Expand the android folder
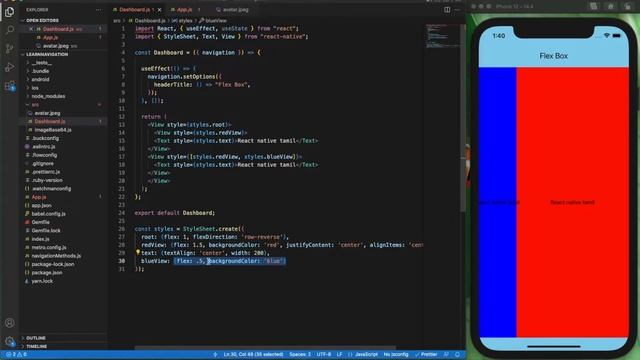Screen dimensions: 640x360 40,80
